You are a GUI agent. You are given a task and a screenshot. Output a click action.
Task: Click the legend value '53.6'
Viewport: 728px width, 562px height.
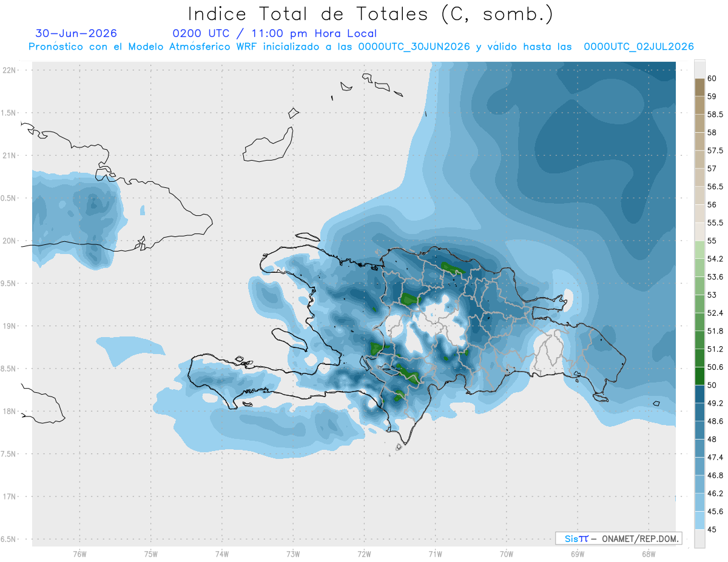(x=715, y=277)
